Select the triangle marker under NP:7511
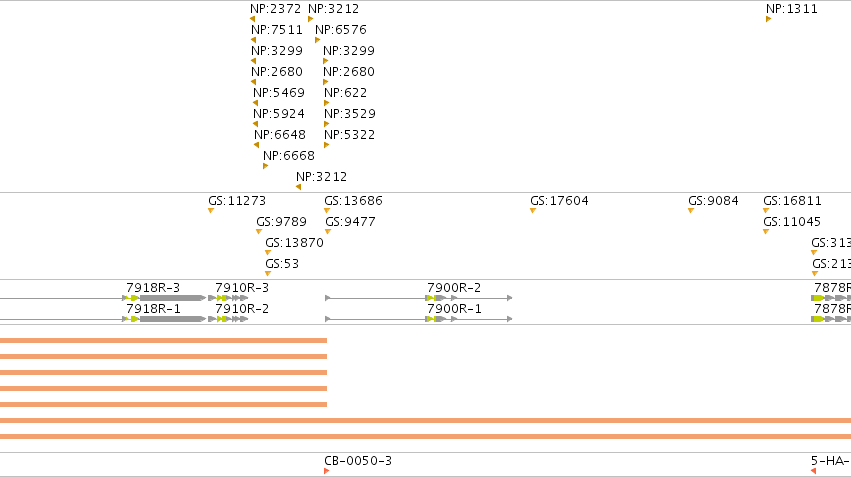The height and width of the screenshot is (477, 851). 253,40
